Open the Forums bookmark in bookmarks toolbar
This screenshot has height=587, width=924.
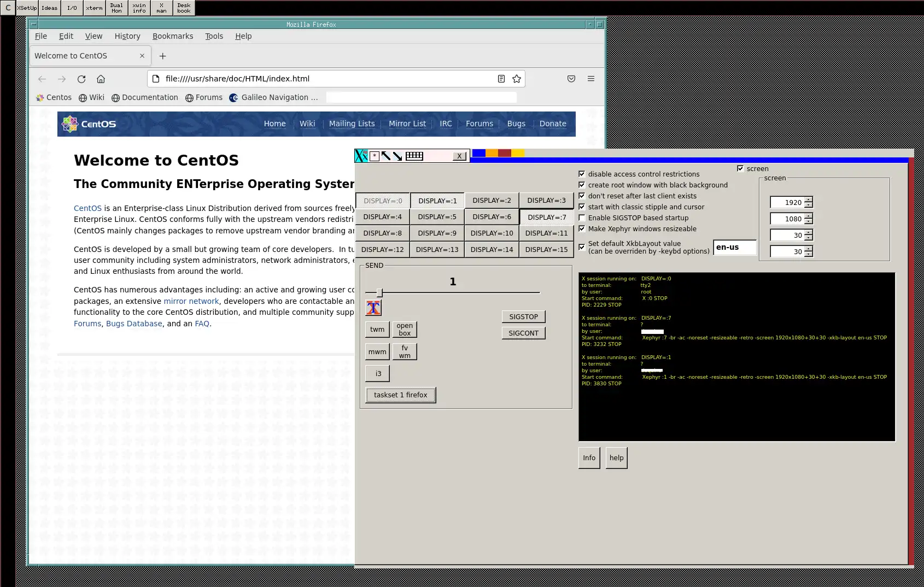pos(204,97)
